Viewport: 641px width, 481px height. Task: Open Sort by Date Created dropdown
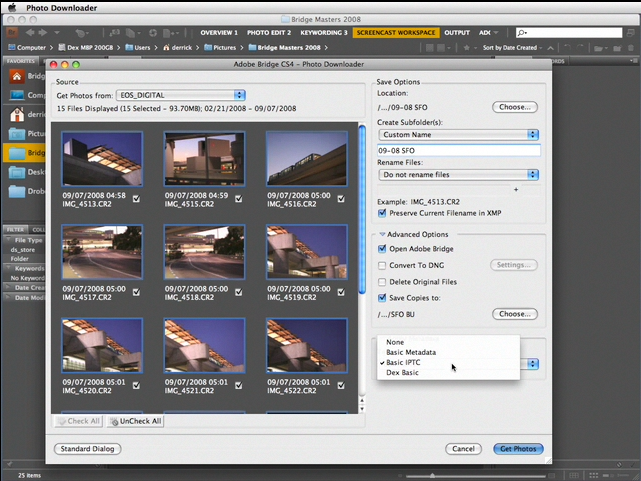click(x=512, y=48)
